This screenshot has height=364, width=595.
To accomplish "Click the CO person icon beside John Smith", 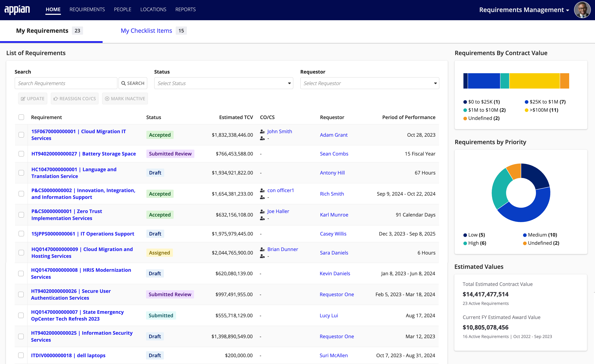I will [x=262, y=131].
